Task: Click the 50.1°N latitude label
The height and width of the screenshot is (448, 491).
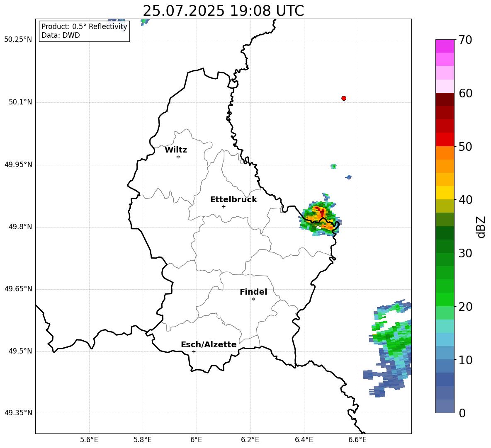Action: pyautogui.click(x=20, y=102)
